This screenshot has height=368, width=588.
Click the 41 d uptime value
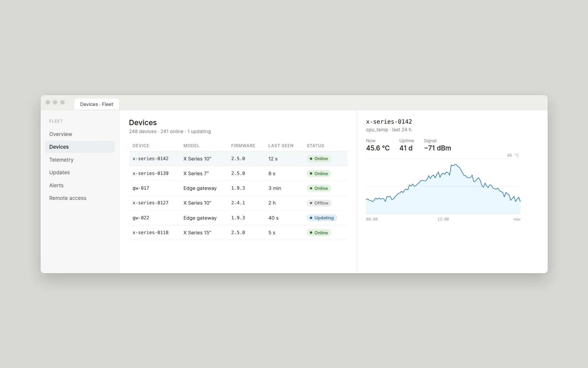[406, 148]
